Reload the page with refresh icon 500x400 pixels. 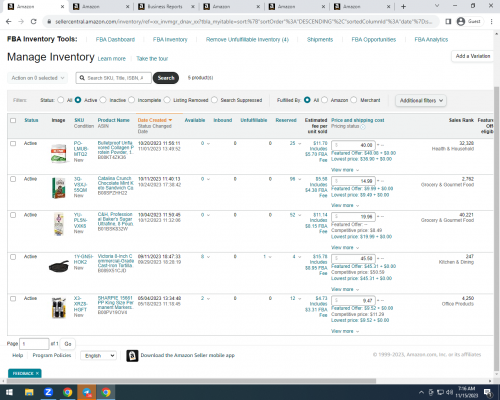(x=33, y=21)
